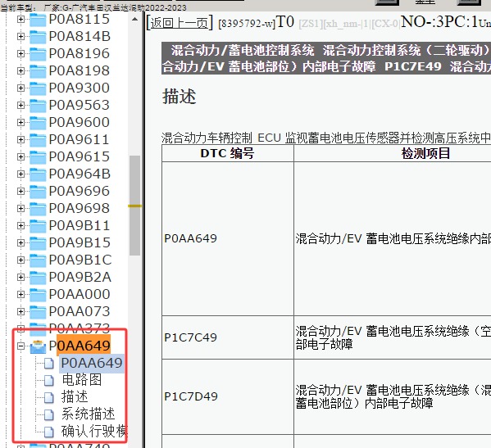
Task: Click the P1C7C49 table cell
Action: [x=228, y=337]
